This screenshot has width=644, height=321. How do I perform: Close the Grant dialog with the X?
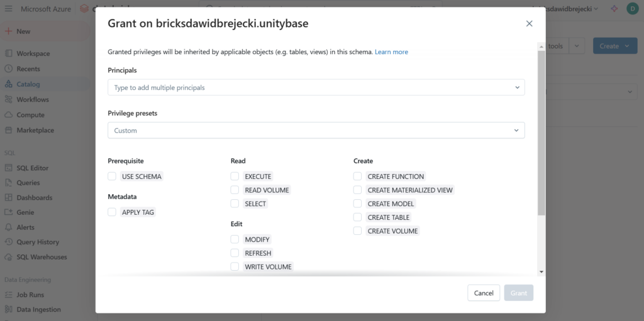coord(529,23)
